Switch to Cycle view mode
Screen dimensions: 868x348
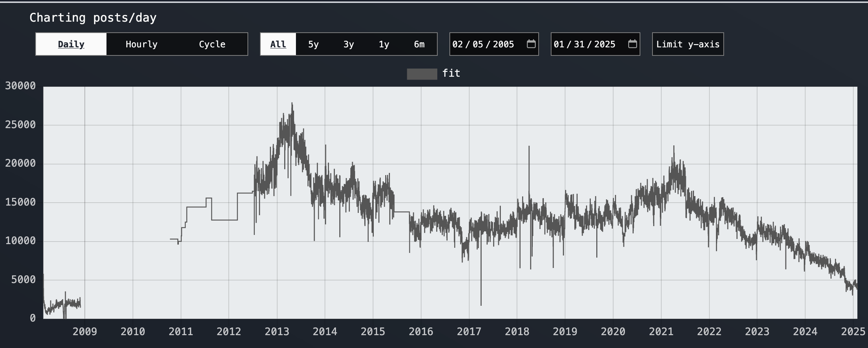(x=212, y=44)
